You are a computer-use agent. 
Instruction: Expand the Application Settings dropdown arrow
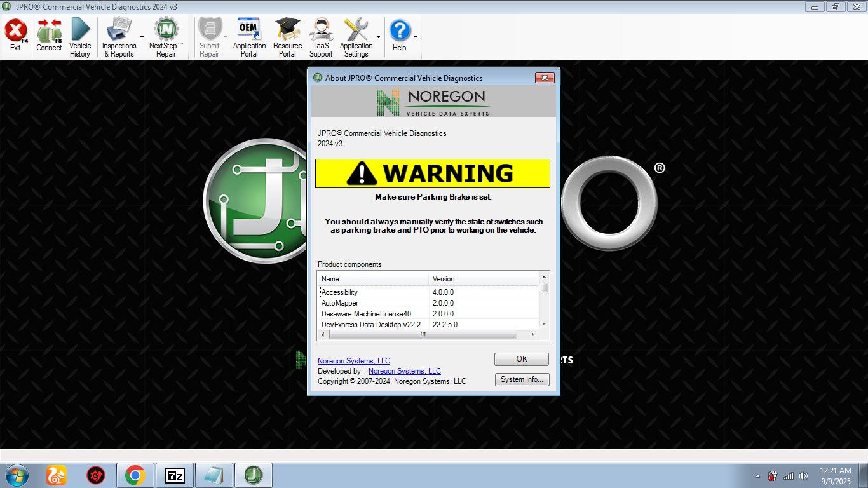pyautogui.click(x=378, y=37)
